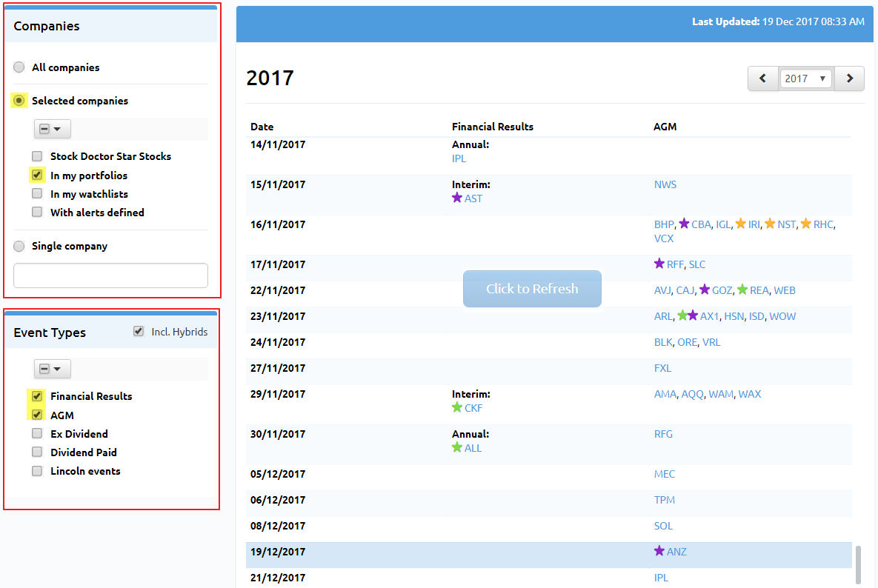Open BHP AGM link

point(664,224)
